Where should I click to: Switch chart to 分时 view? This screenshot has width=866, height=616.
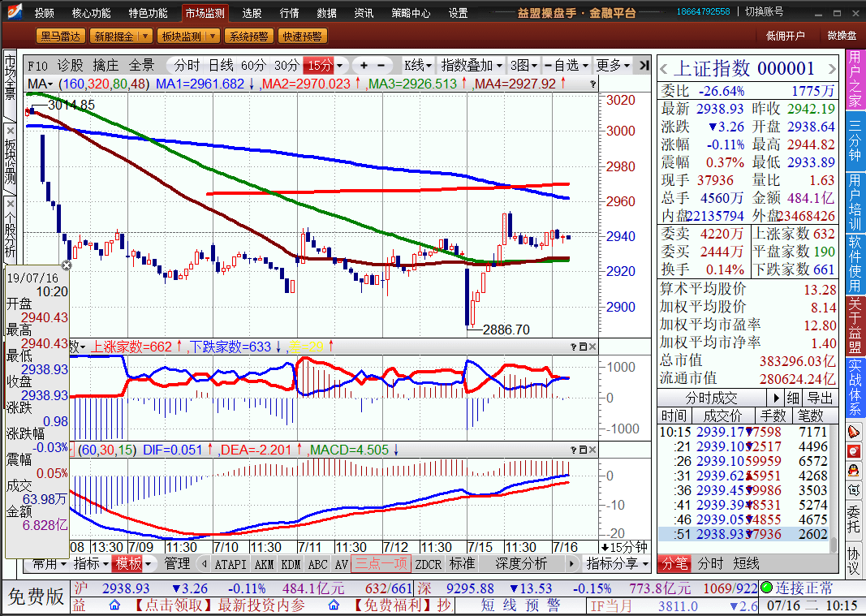tap(187, 66)
